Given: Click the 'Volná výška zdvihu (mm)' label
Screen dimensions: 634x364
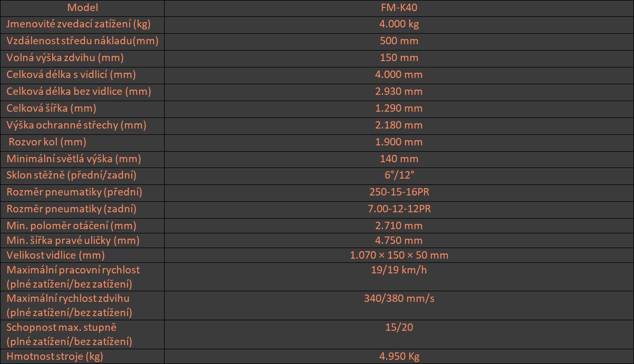Looking at the screenshot, I should 65,57.
